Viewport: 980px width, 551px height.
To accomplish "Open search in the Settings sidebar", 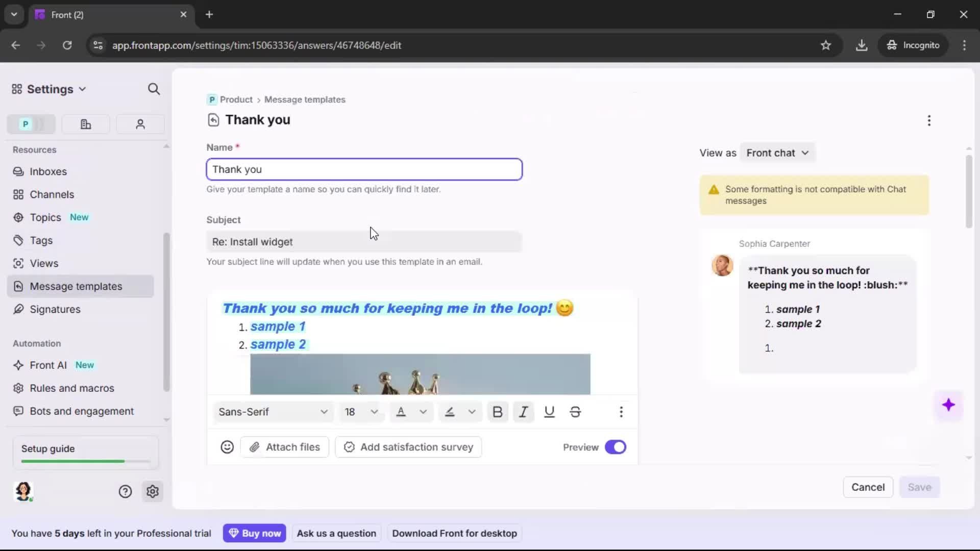I will click(x=154, y=89).
